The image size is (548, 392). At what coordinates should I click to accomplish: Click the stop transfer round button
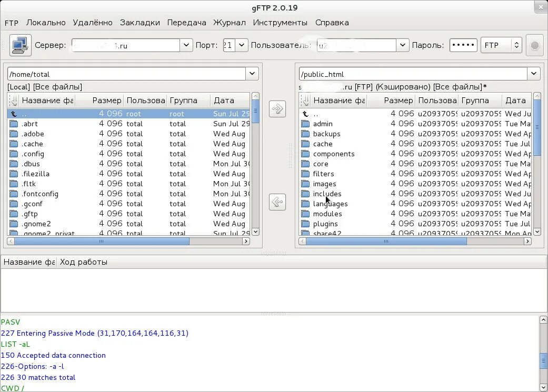(534, 45)
